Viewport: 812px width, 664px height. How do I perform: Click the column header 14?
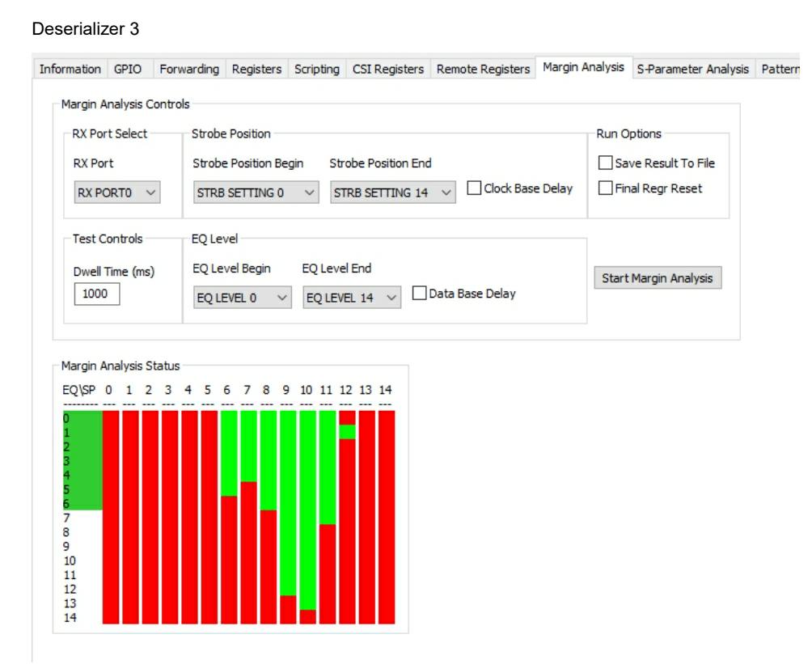(x=385, y=390)
